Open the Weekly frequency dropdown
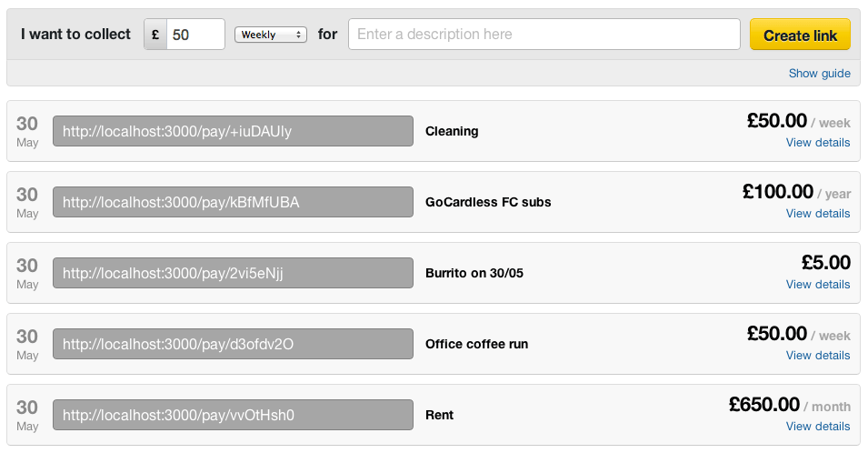 pyautogui.click(x=271, y=35)
